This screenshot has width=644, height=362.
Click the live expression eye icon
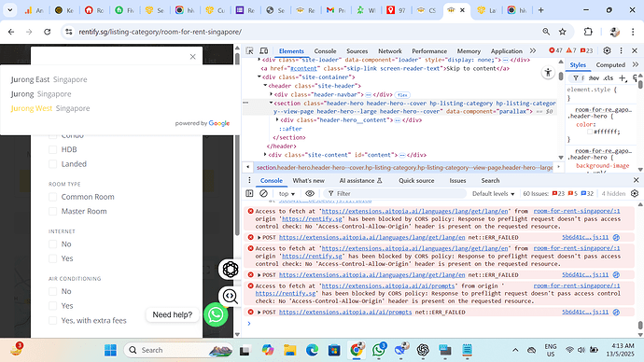click(x=310, y=193)
